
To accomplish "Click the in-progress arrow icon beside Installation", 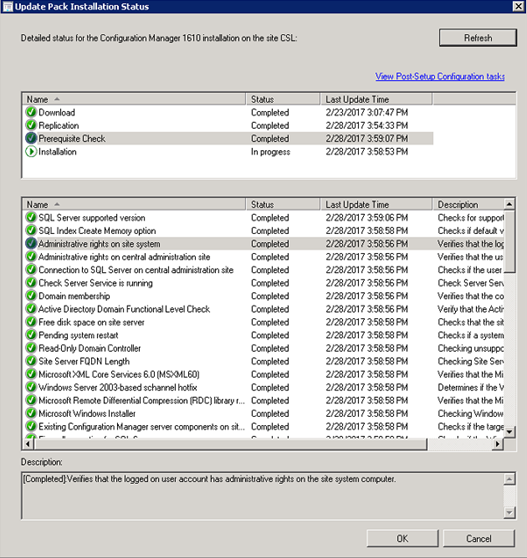I will pos(31,152).
